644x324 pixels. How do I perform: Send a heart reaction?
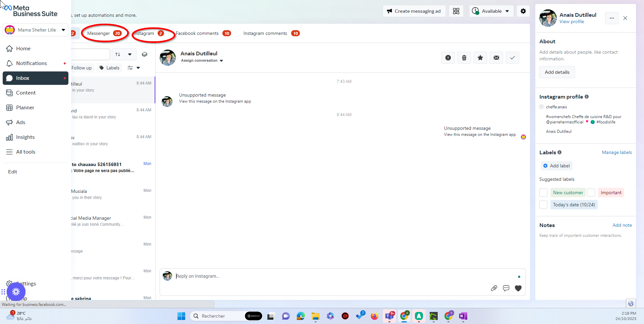tap(518, 288)
